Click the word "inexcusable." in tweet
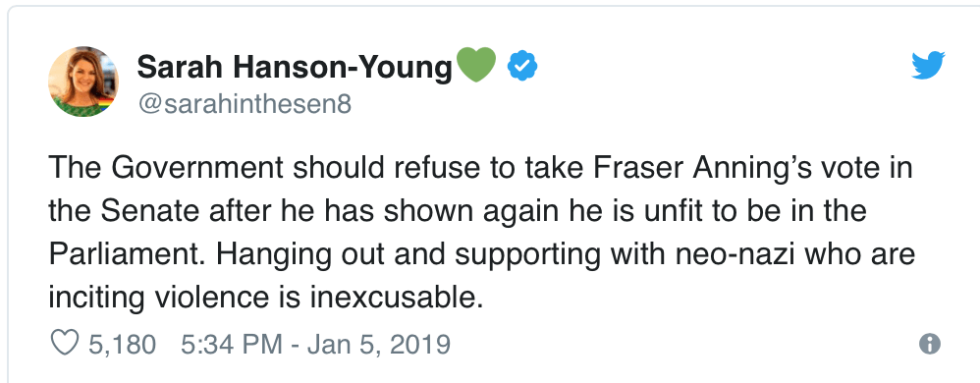This screenshot has width=980, height=383. pos(397,298)
